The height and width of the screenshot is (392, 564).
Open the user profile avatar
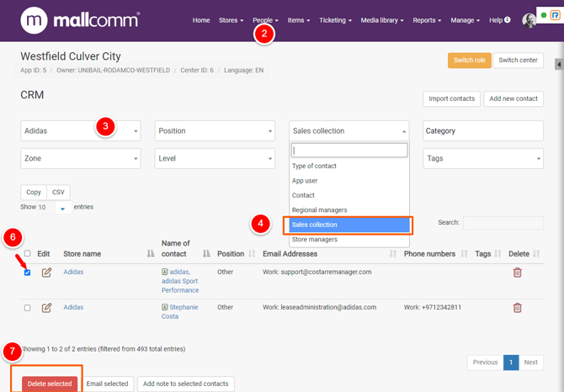pyautogui.click(x=529, y=20)
